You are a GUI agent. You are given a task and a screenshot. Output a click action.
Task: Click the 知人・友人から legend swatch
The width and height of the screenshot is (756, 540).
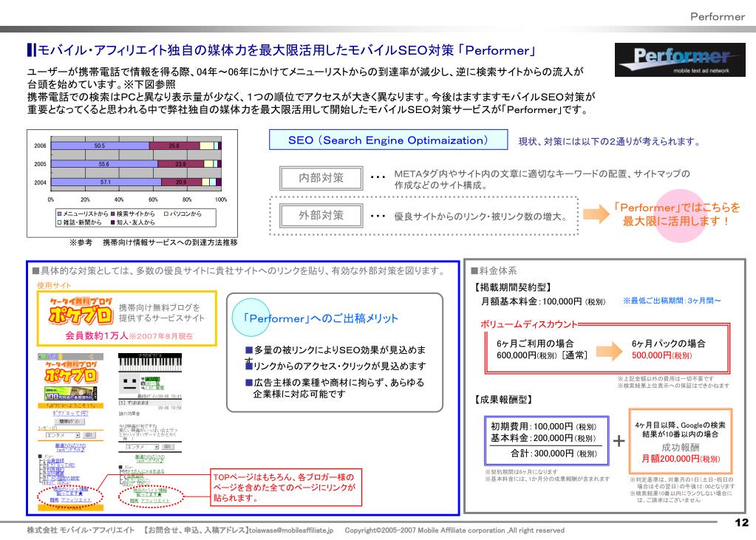pos(113,222)
